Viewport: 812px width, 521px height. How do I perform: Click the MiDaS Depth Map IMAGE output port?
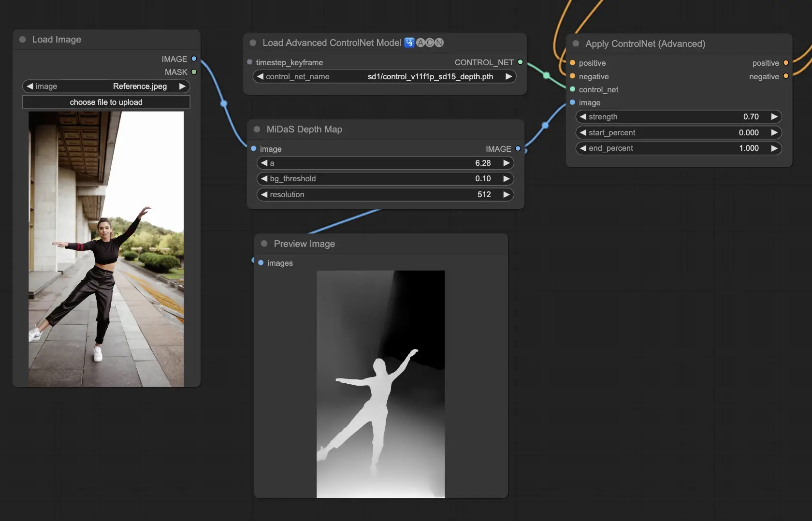(x=518, y=149)
